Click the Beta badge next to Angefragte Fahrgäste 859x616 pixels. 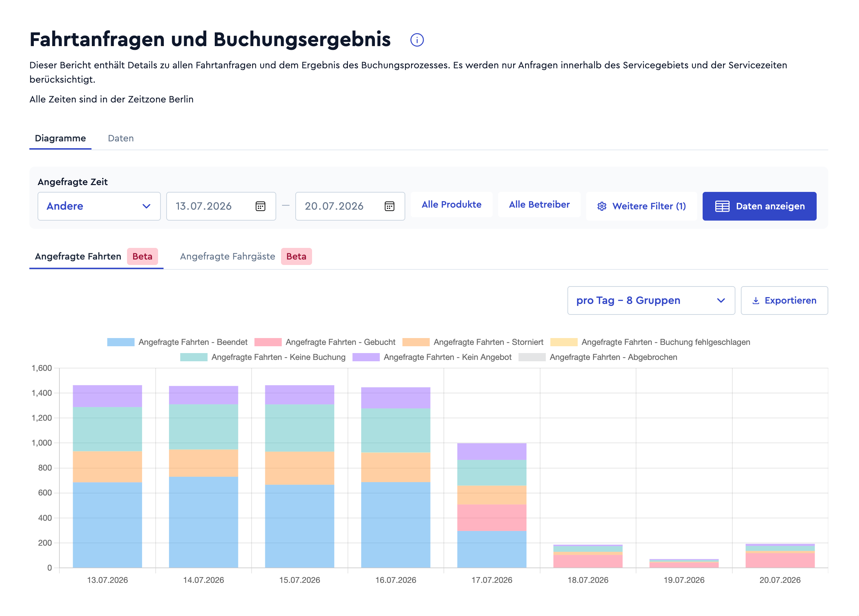click(x=296, y=256)
